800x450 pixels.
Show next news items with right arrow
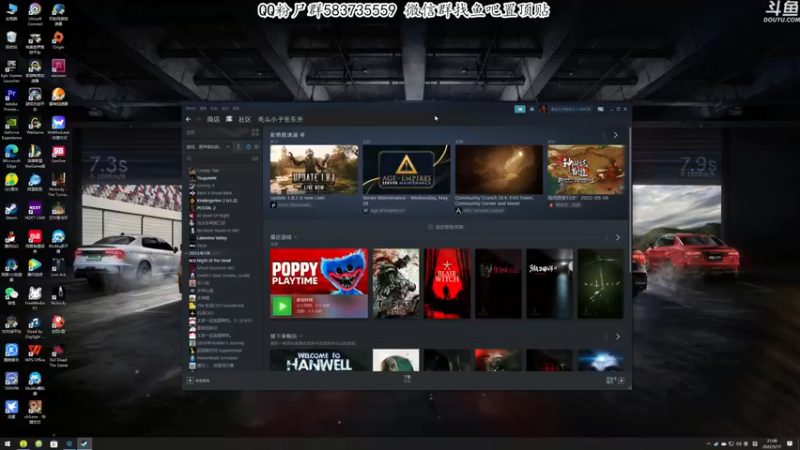coord(616,135)
